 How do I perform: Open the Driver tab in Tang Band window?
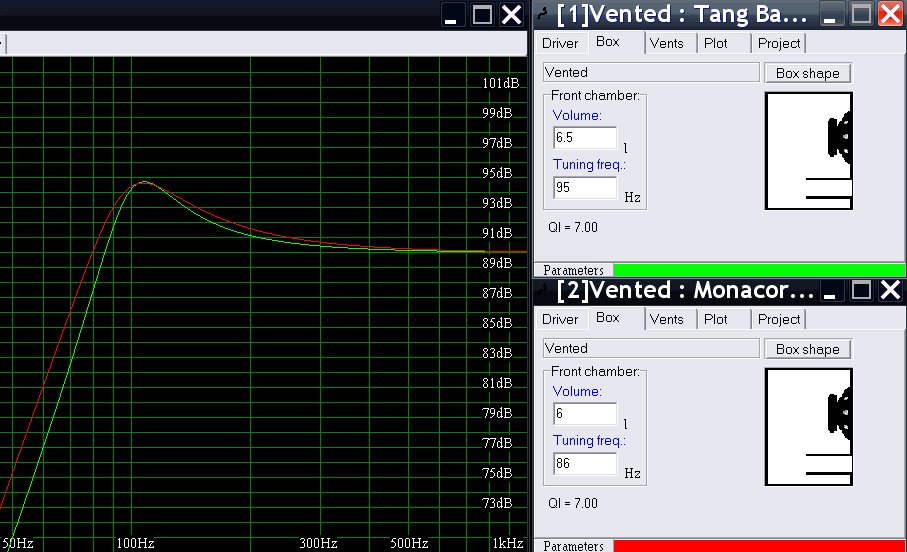(x=559, y=43)
